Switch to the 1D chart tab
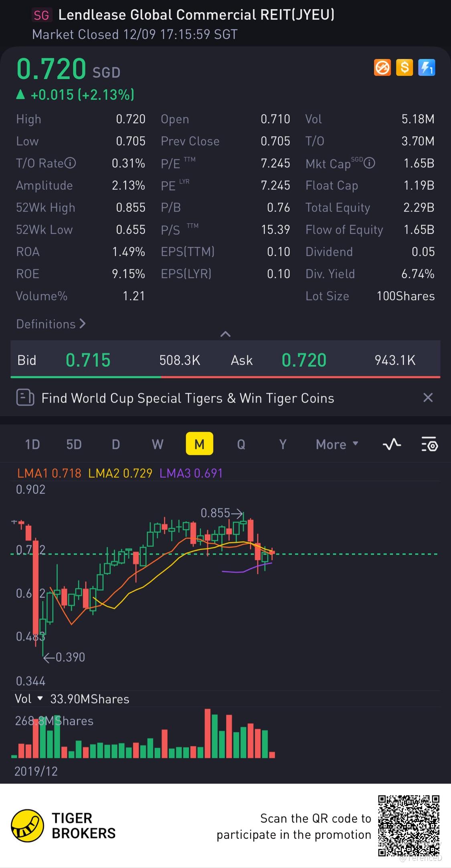Screen dimensions: 451x868 click(x=32, y=444)
